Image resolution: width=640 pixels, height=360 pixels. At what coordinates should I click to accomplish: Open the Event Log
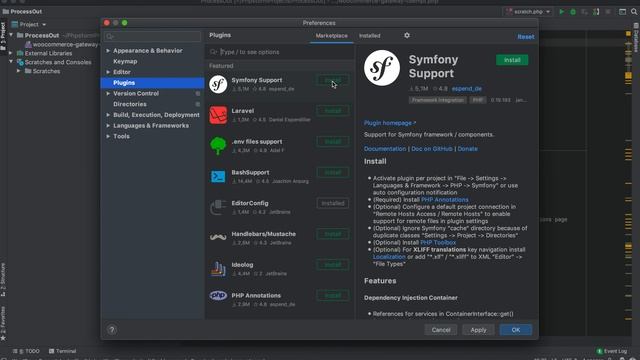pyautogui.click(x=611, y=351)
